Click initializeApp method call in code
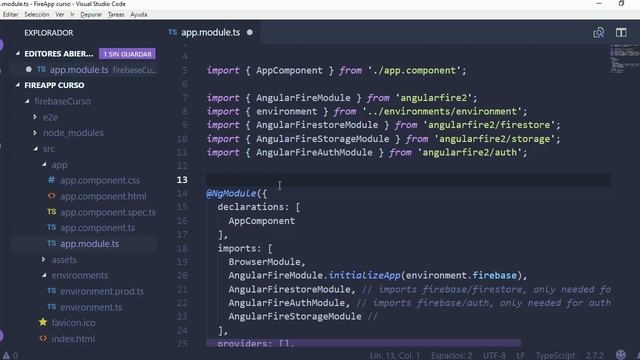The height and width of the screenshot is (360, 640). click(x=364, y=275)
